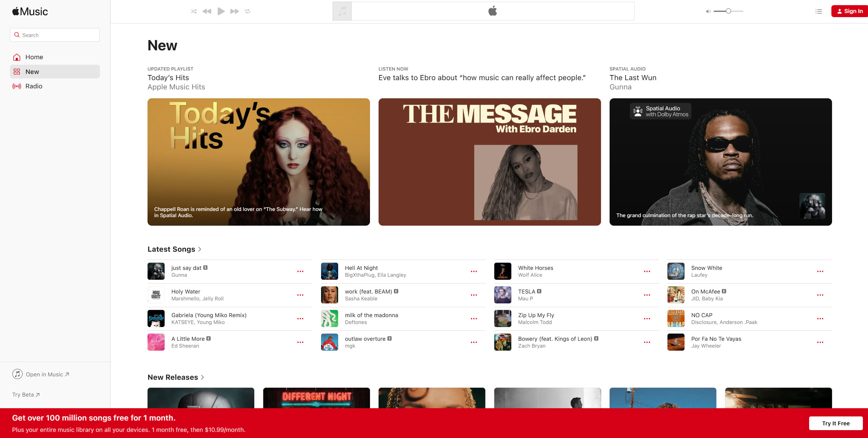The height and width of the screenshot is (438, 868).
Task: Open the playing next queue list
Action: tap(819, 11)
